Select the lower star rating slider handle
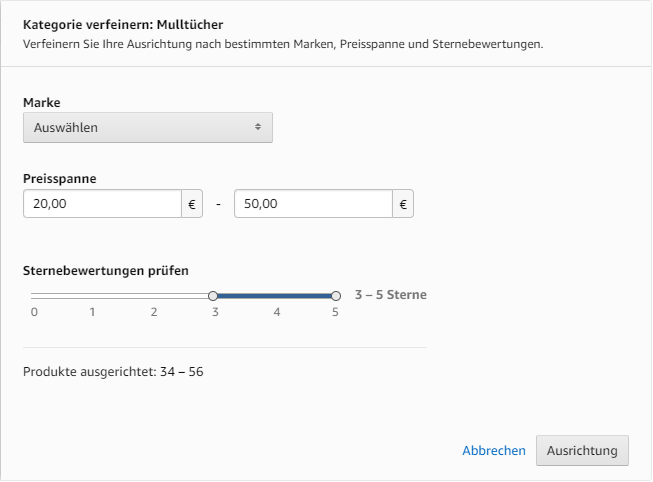 (213, 296)
